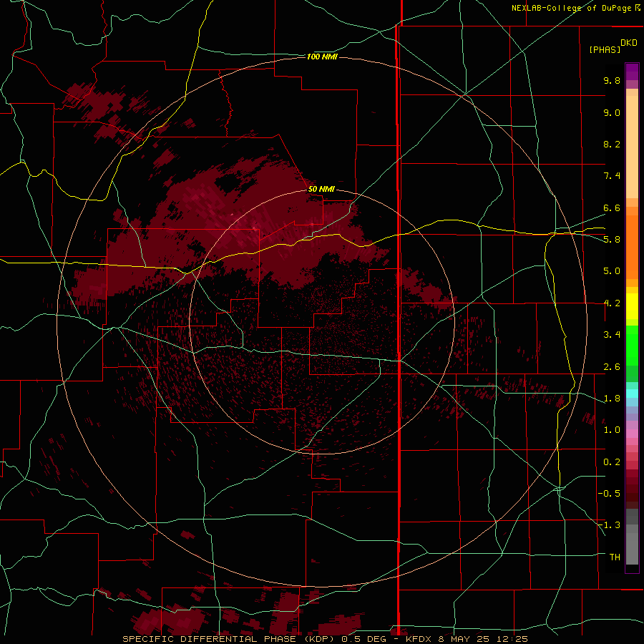Select the orange segment of the color bar
Screen dimensions: 644x644
632,246
